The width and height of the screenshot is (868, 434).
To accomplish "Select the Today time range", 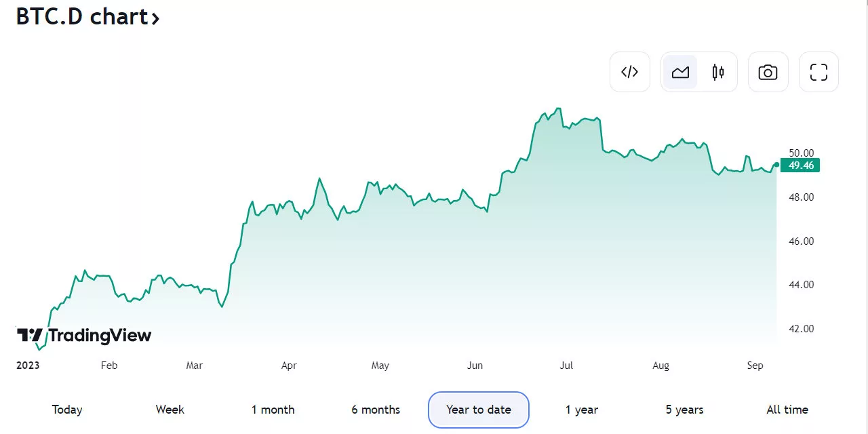I will [67, 410].
